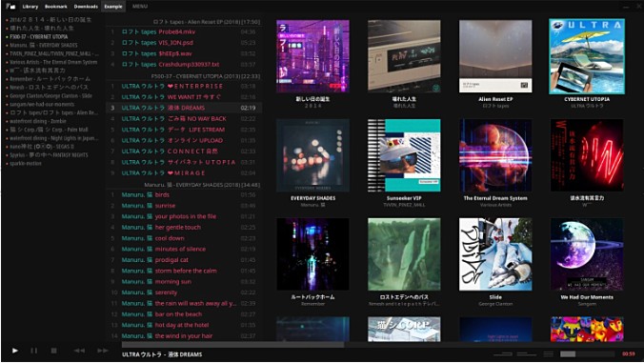Stop playback with the square stop icon
The image size is (644, 363).
(x=53, y=351)
